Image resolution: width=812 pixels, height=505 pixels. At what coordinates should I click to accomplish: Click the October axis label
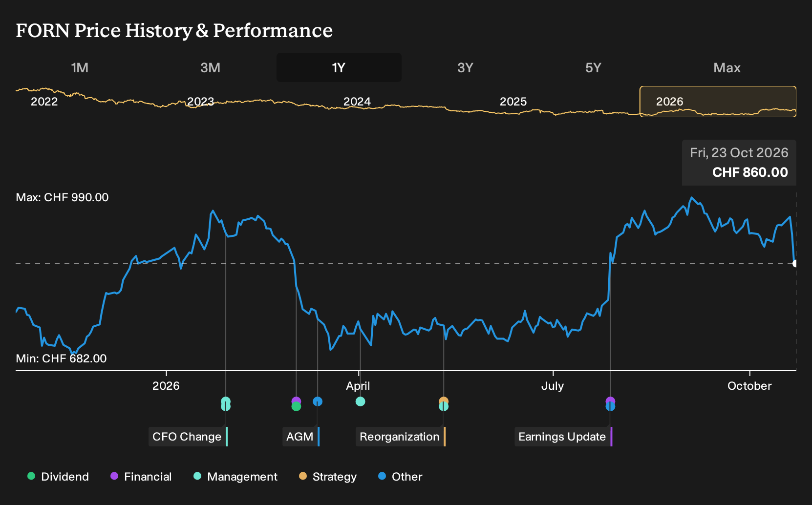click(x=749, y=386)
